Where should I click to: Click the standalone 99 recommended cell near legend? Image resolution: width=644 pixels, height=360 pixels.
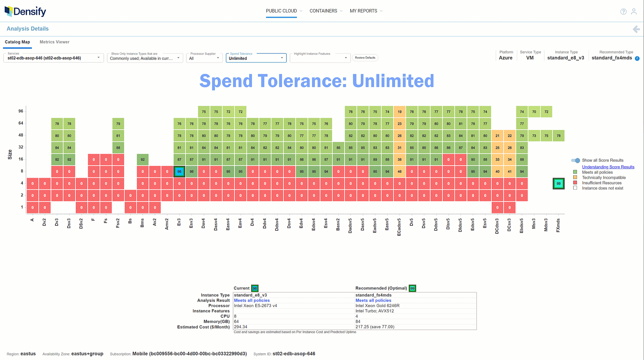click(558, 183)
